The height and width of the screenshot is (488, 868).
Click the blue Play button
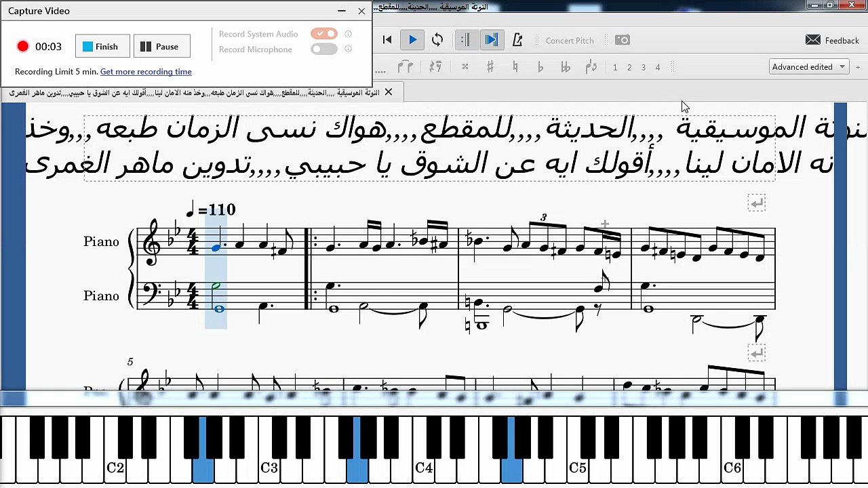[x=412, y=40]
